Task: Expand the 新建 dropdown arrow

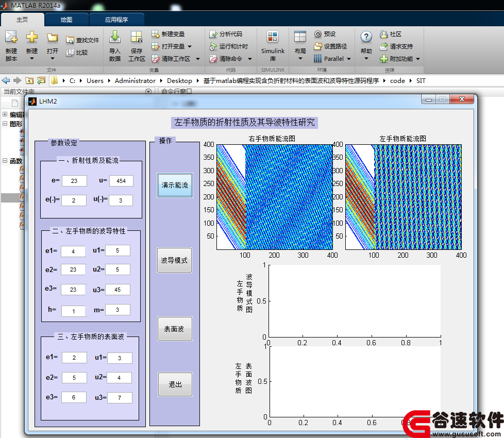Action: coord(32,59)
